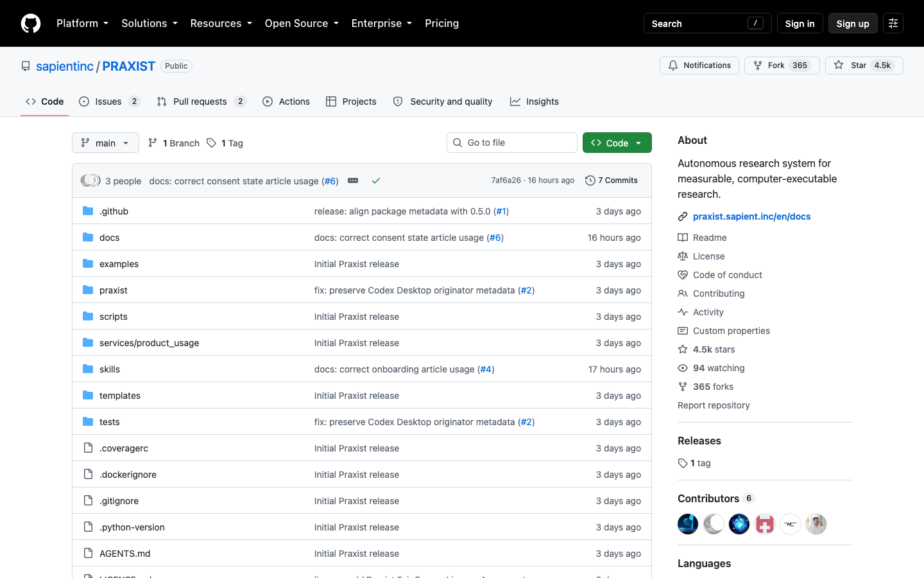Open the appearance settings icon beside Sign up
This screenshot has height=578, width=924.
(893, 23)
